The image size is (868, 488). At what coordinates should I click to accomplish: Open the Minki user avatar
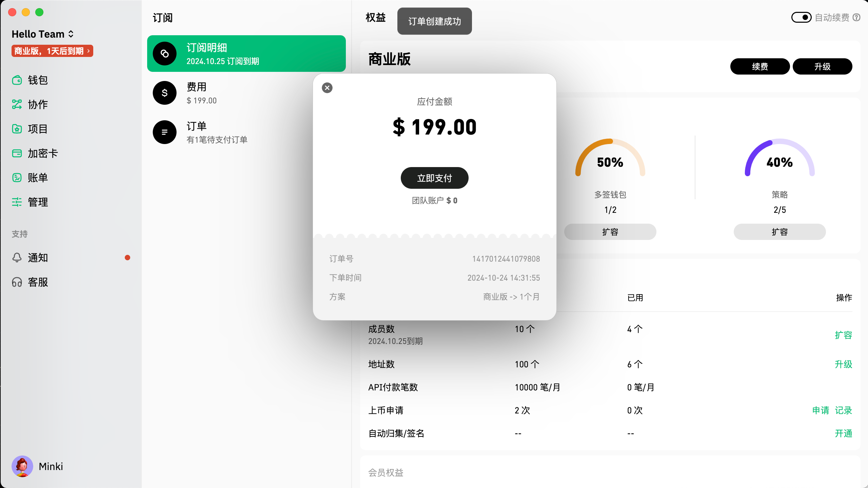[x=22, y=466]
